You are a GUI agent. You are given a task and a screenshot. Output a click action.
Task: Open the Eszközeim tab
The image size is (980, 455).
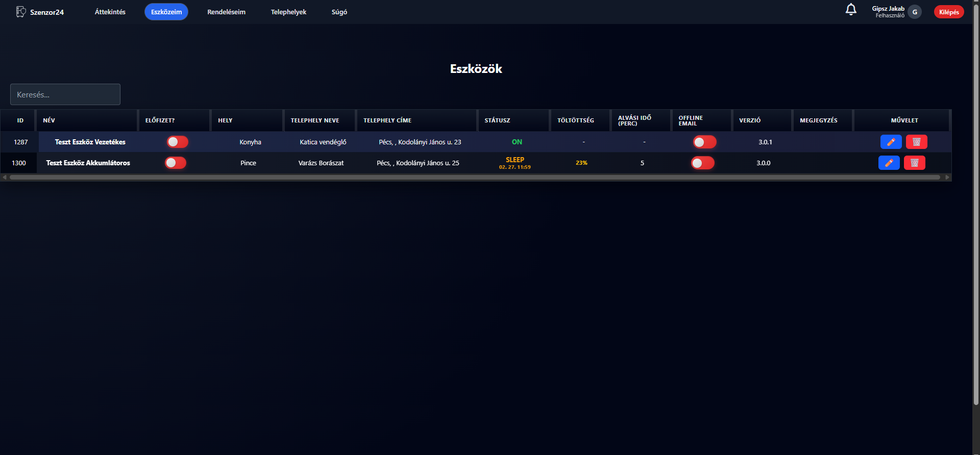coord(166,12)
